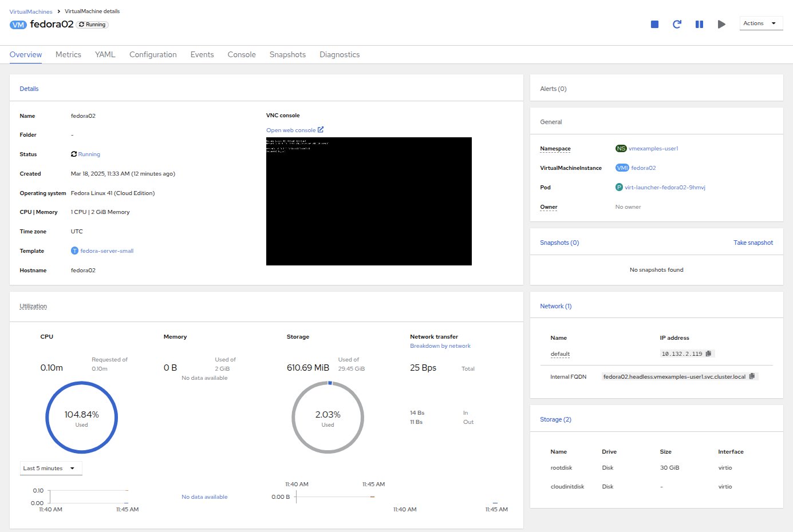793x532 pixels.
Task: Open the virt-launcher-fedora02-9hmvj pod link
Action: [x=665, y=188]
